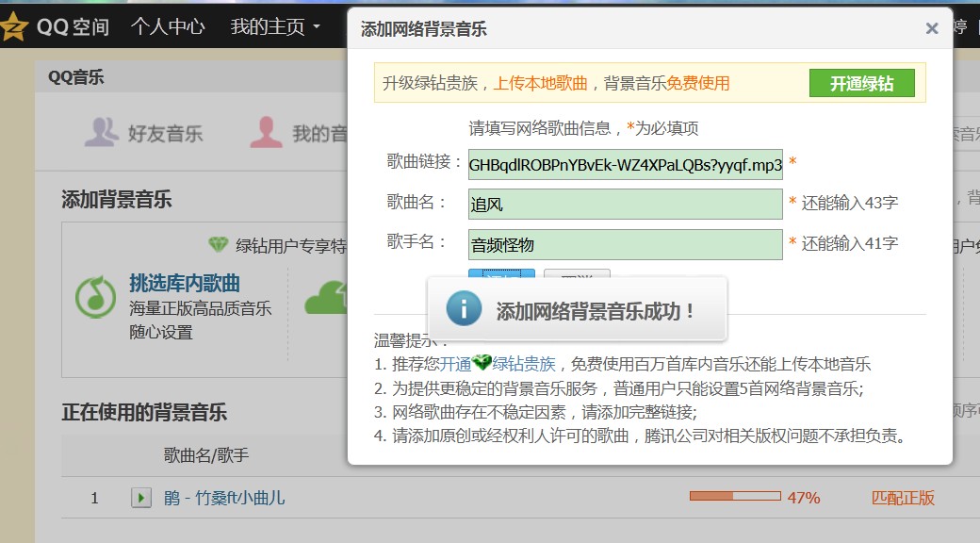Click the green 开通绿钻 button
This screenshot has height=543, width=980.
862,83
